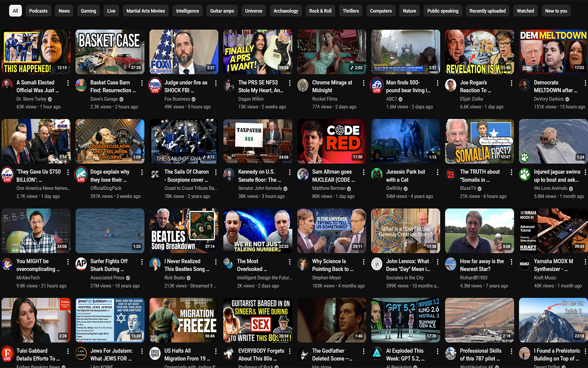588x368 pixels.
Task: Open options menu for Democrats MELTDOWN video
Action: tap(586, 83)
